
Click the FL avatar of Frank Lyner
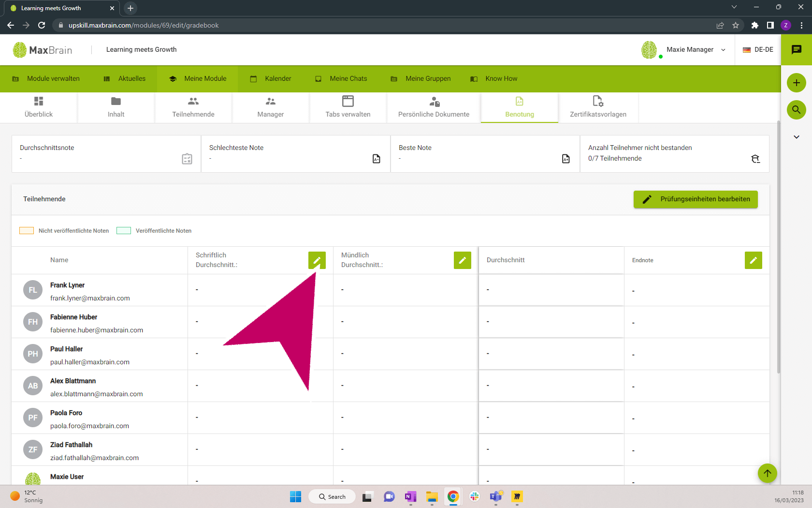33,290
